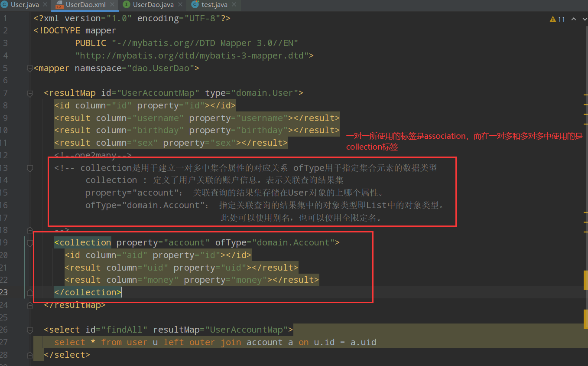Click the error stripe warning mark beside line 26
Image resolution: width=588 pixels, height=366 pixels.
pyautogui.click(x=586, y=320)
